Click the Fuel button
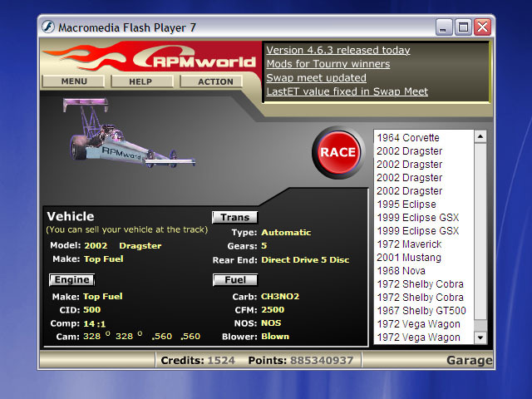Image resolution: width=532 pixels, height=399 pixels. tap(235, 279)
